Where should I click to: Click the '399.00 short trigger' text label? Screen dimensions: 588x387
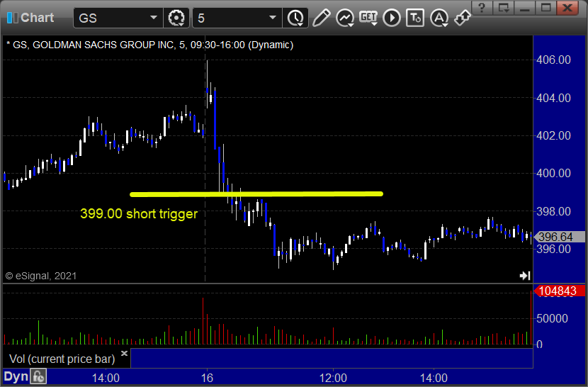point(139,213)
